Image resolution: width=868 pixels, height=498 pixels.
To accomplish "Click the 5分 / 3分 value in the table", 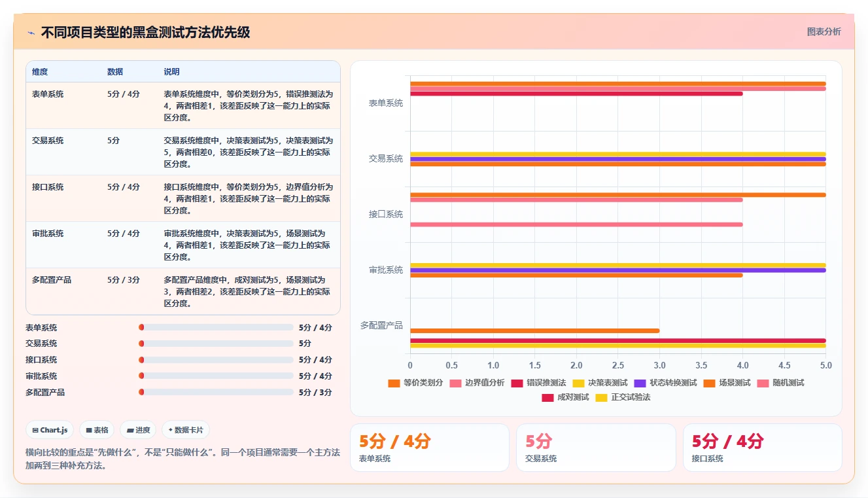I will [124, 280].
